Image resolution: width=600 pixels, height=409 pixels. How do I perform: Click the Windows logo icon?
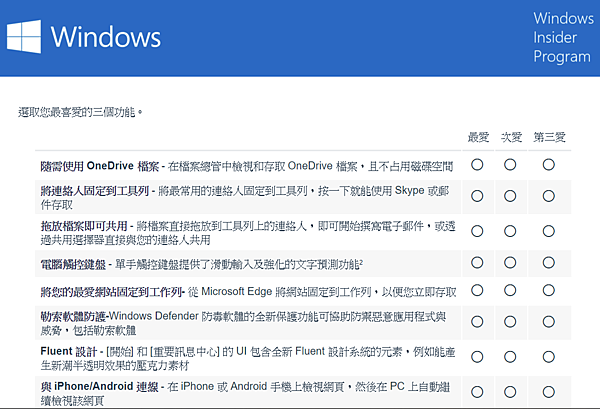click(x=24, y=36)
